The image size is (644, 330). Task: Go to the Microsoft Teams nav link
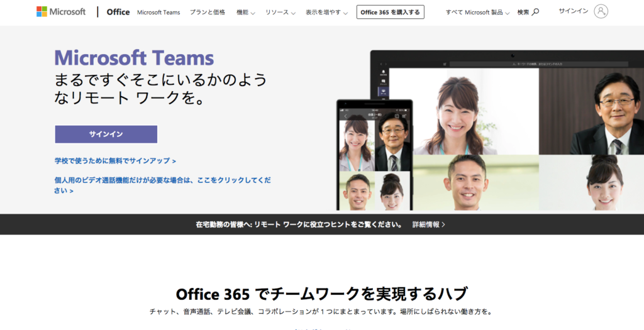pos(158,13)
